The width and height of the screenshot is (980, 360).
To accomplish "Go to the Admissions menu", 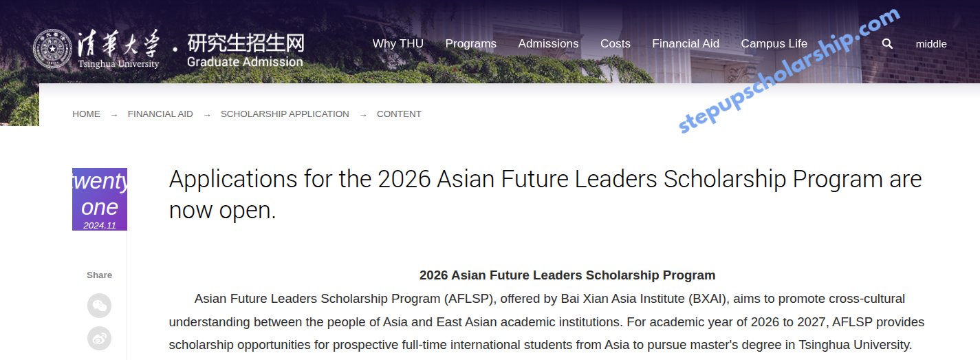I will point(548,43).
